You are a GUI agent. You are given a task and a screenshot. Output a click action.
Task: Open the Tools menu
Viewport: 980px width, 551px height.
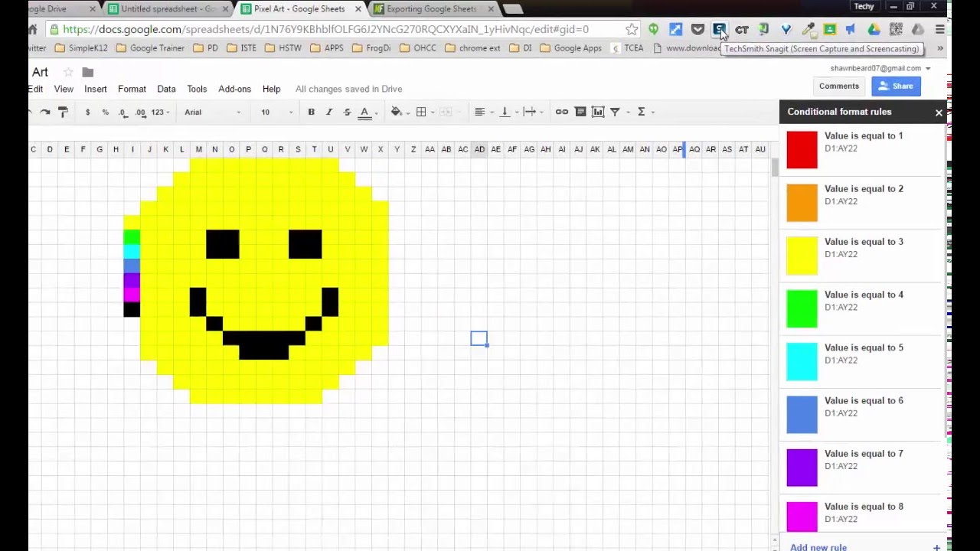point(197,89)
